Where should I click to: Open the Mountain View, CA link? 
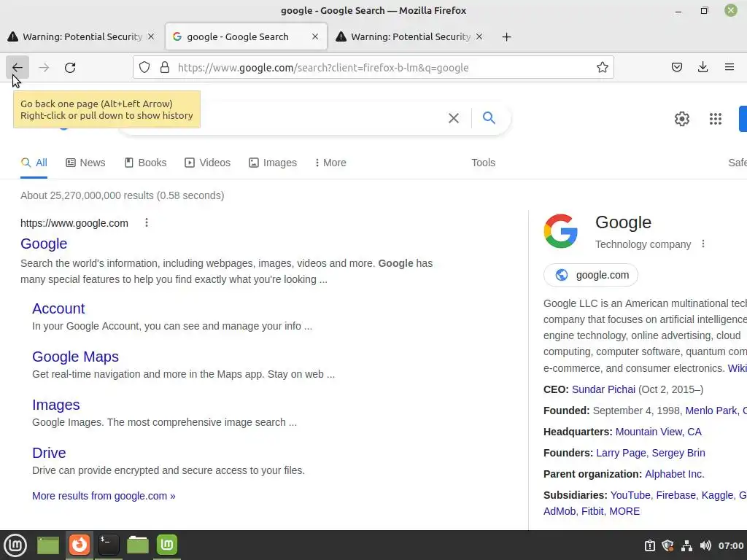pos(659,432)
